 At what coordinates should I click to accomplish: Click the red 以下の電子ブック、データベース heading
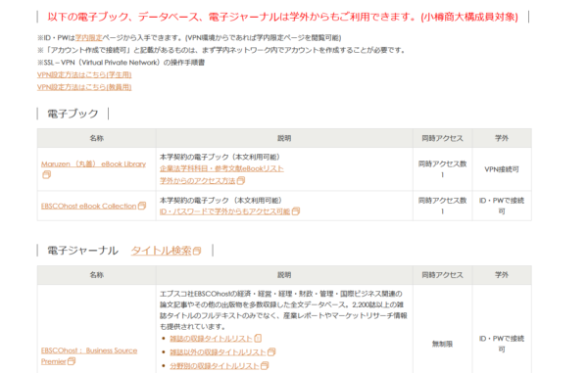tap(283, 17)
